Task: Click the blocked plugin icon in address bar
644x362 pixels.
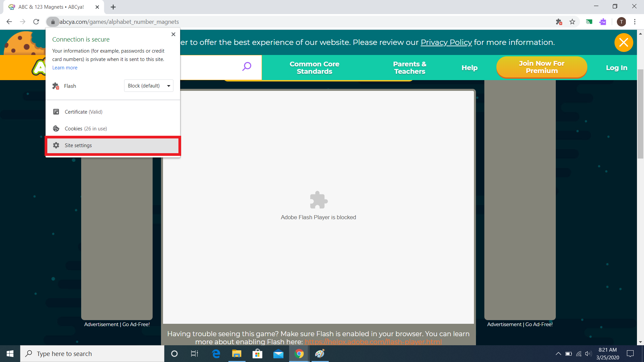Action: [559, 22]
